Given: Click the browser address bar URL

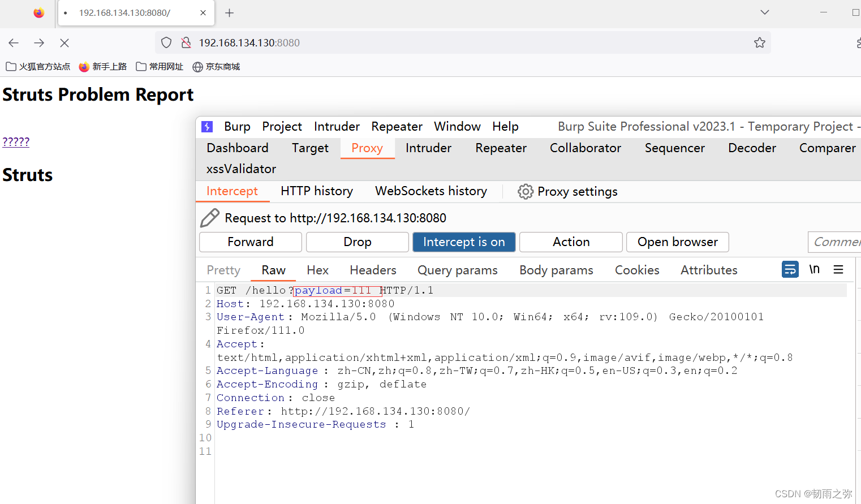Looking at the screenshot, I should 249,43.
